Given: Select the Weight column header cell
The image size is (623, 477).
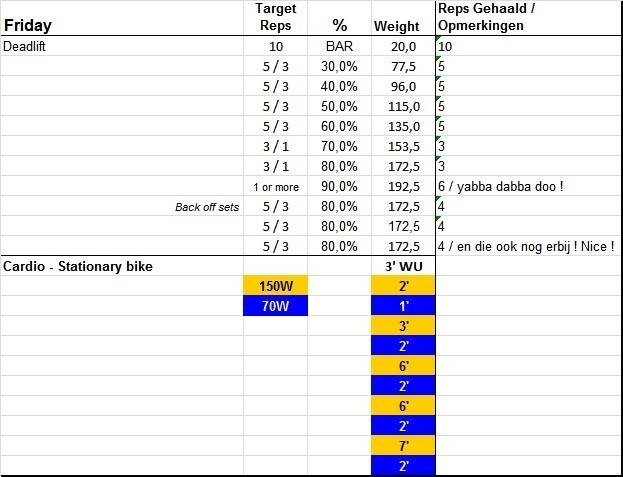Looking at the screenshot, I should [x=395, y=25].
